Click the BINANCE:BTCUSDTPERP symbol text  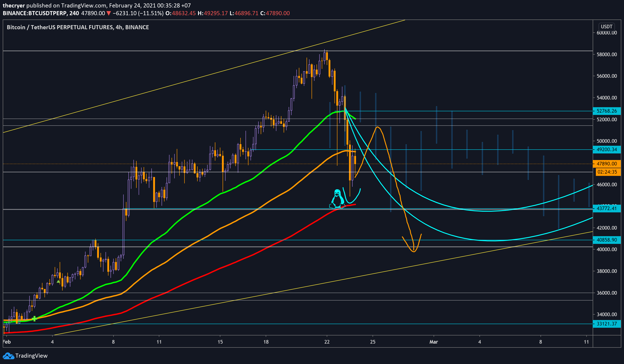tap(34, 13)
